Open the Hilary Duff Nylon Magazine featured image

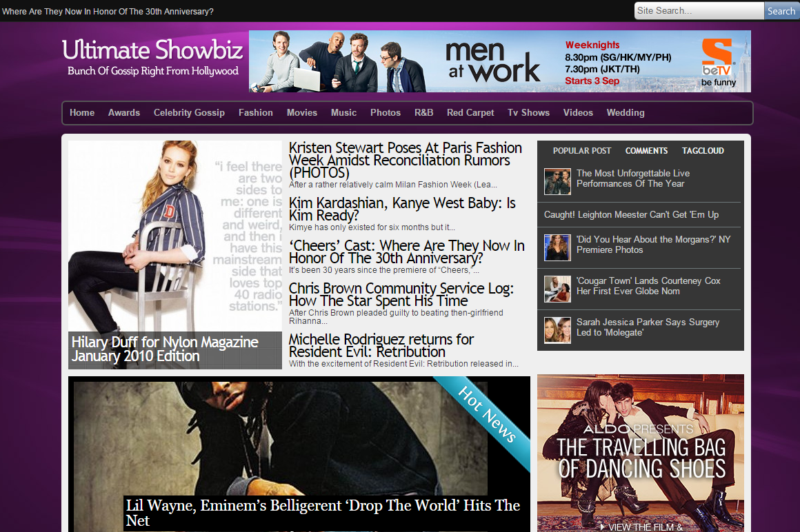175,254
